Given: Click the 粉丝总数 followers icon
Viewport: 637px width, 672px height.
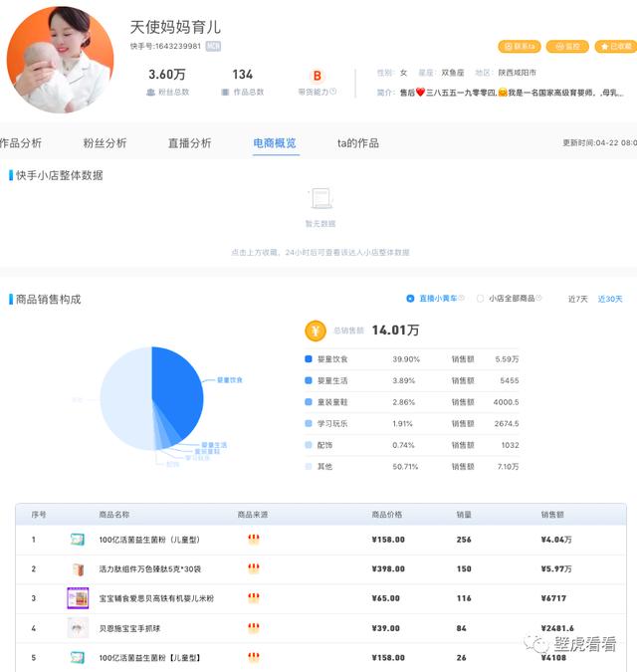Looking at the screenshot, I should click(x=150, y=92).
